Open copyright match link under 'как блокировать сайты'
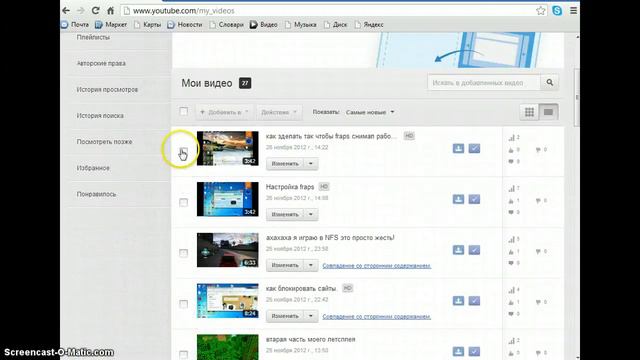 point(376,316)
